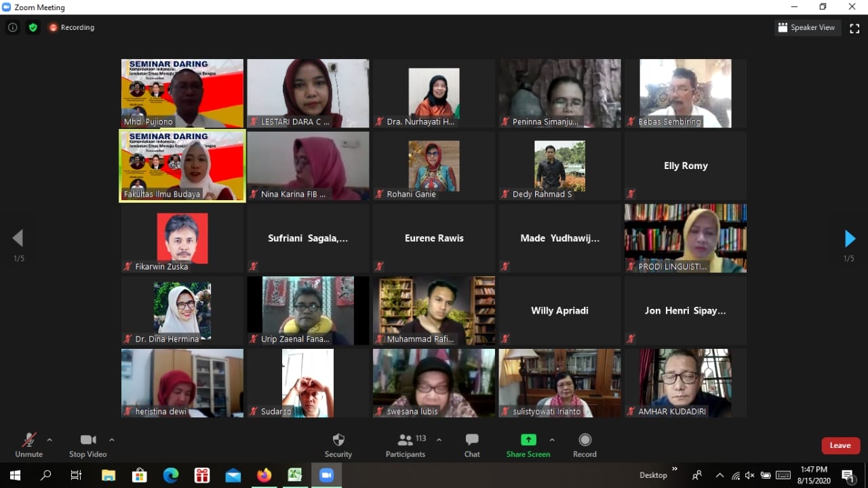
Task: Click the meeting info icon
Action: (12, 28)
